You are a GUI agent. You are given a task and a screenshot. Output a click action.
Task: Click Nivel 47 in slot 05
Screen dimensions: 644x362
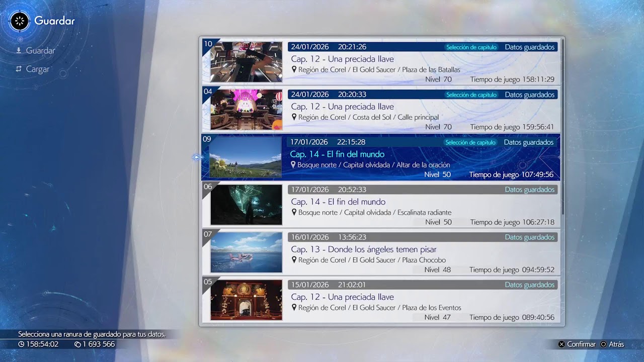click(x=438, y=318)
